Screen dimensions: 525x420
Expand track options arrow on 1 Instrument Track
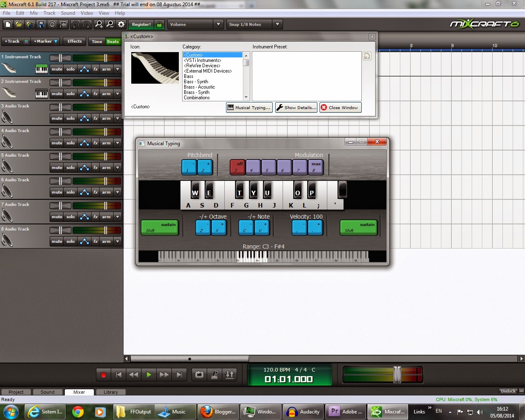(117, 69)
